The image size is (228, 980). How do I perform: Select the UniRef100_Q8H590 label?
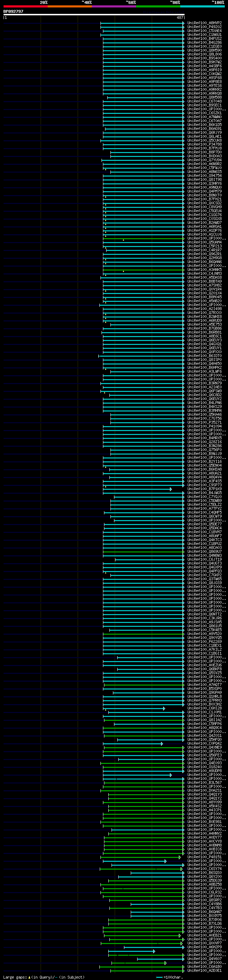[204, 51]
